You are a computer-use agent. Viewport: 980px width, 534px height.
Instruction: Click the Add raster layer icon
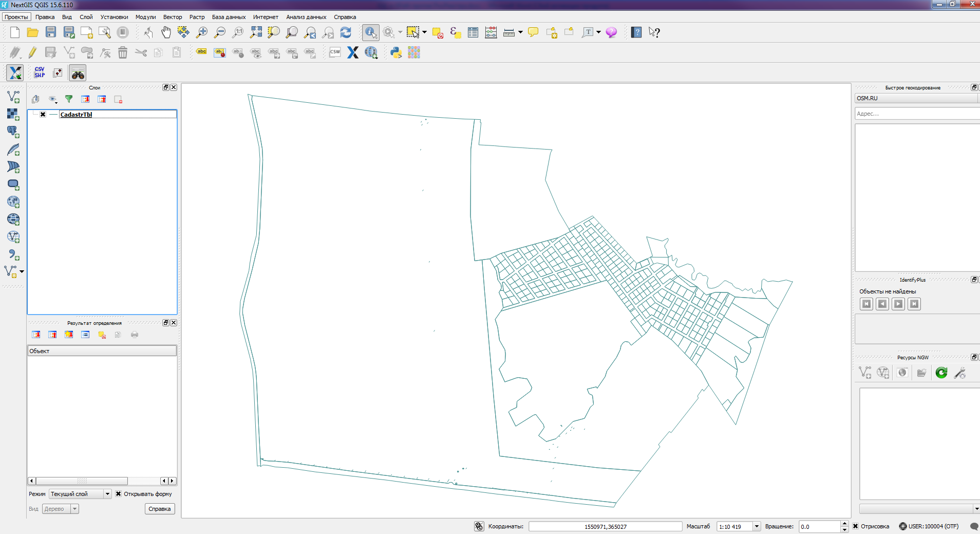[x=13, y=114]
